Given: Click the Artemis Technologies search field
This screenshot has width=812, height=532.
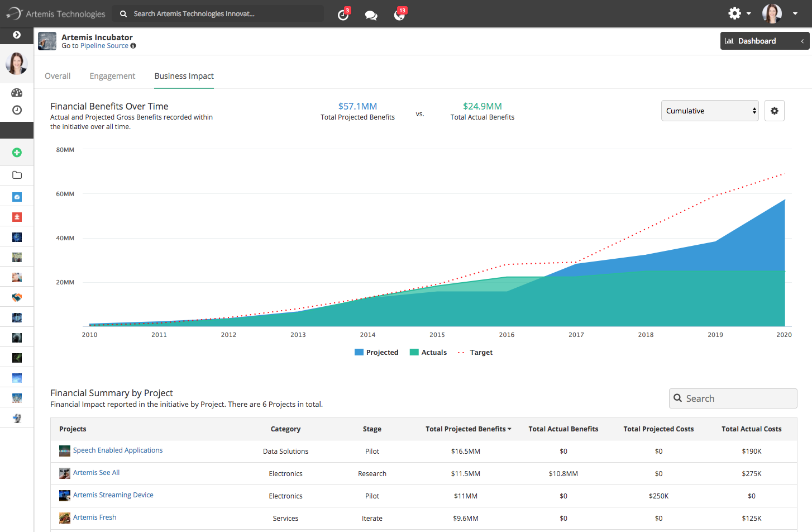Looking at the screenshot, I should click(218, 13).
